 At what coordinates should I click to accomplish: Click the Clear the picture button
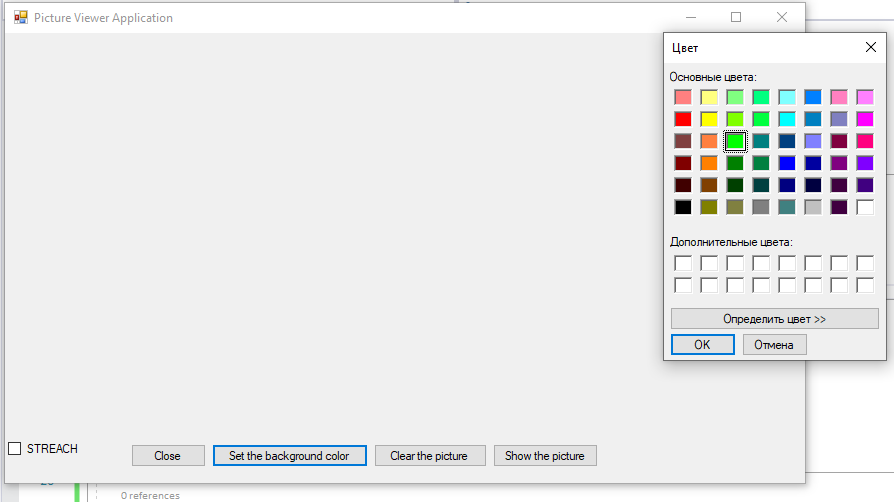click(430, 456)
